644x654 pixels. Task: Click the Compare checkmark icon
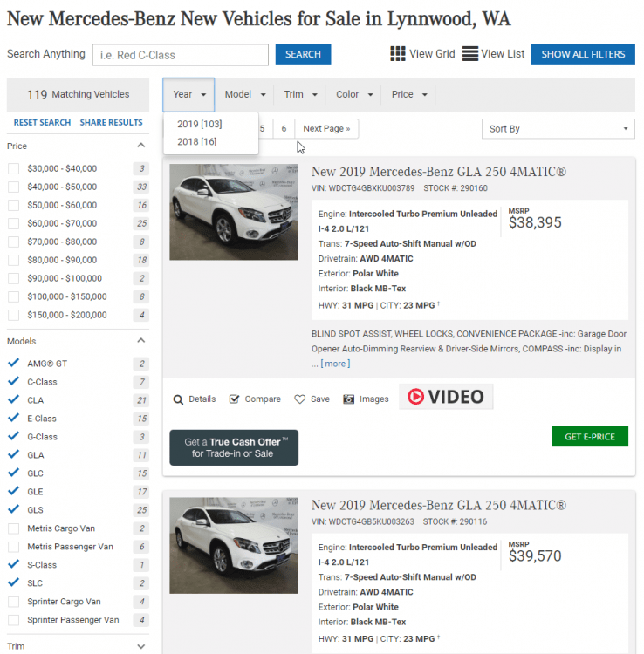tap(234, 399)
